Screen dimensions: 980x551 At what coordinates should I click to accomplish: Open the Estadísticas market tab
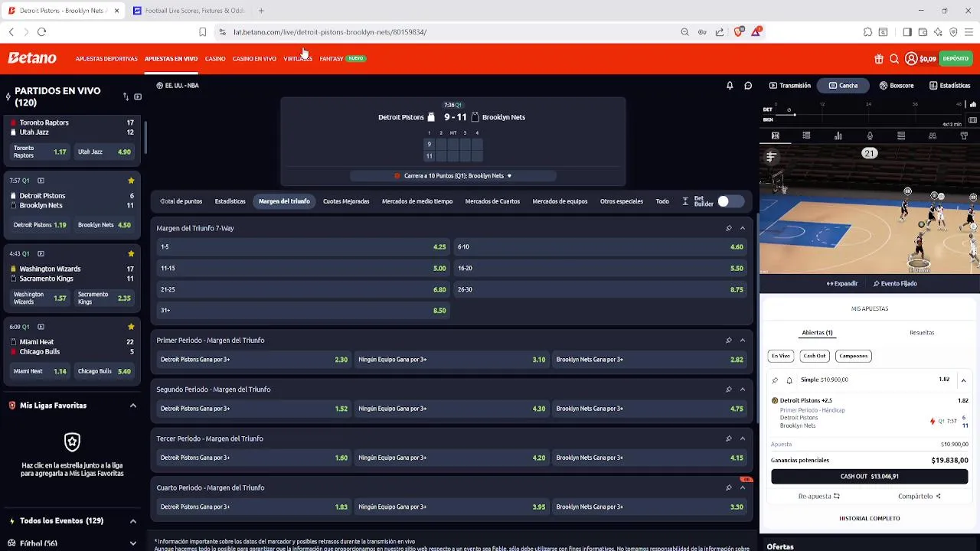click(x=230, y=201)
